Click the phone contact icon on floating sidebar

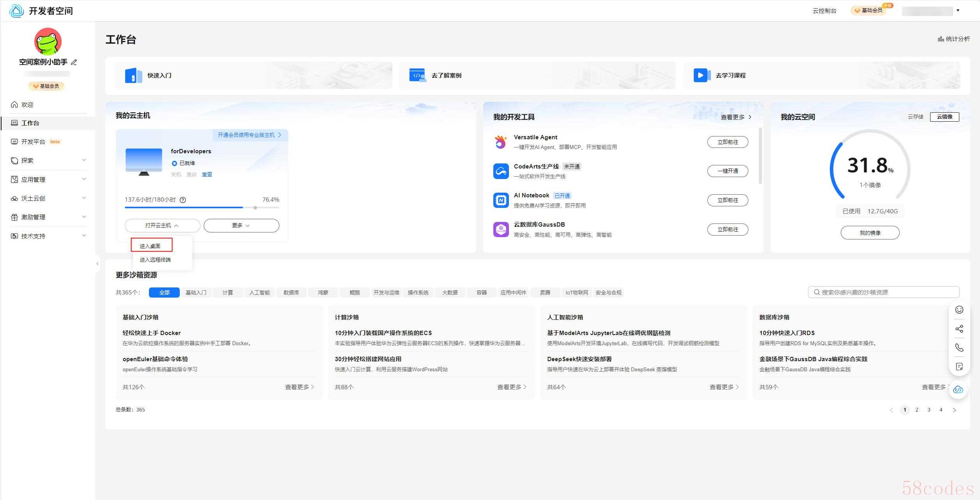pos(959,348)
